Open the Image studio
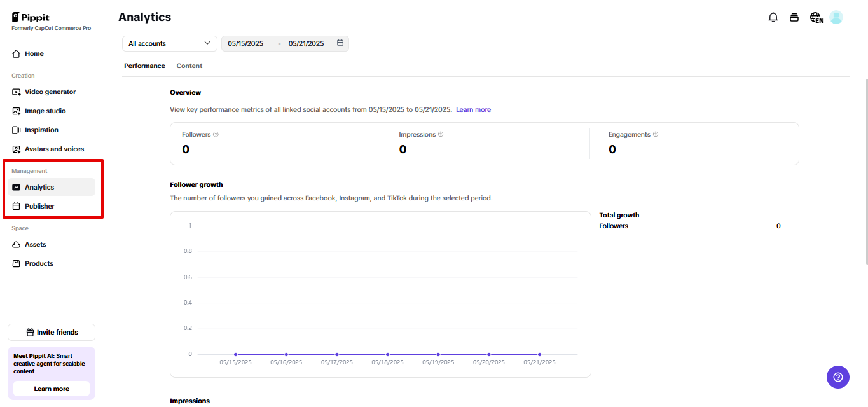868x407 pixels. 46,111
